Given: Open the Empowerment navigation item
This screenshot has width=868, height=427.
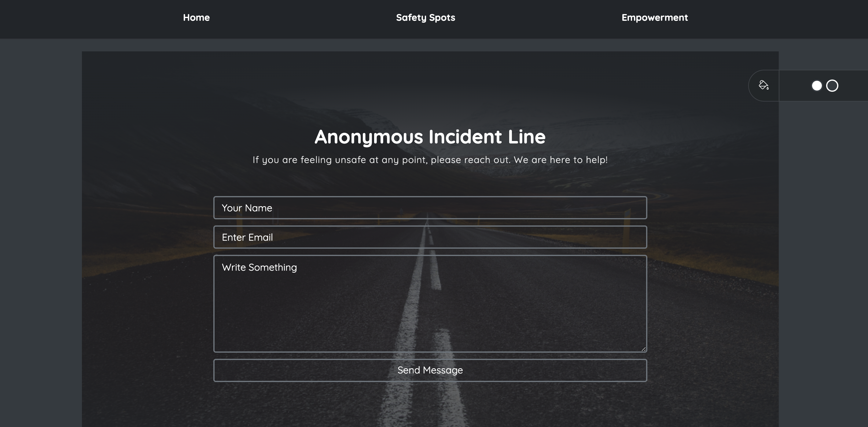Looking at the screenshot, I should click(654, 17).
